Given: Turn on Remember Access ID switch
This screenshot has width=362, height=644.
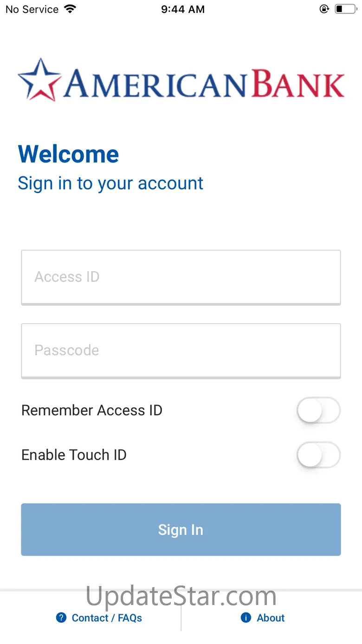Looking at the screenshot, I should 318,410.
